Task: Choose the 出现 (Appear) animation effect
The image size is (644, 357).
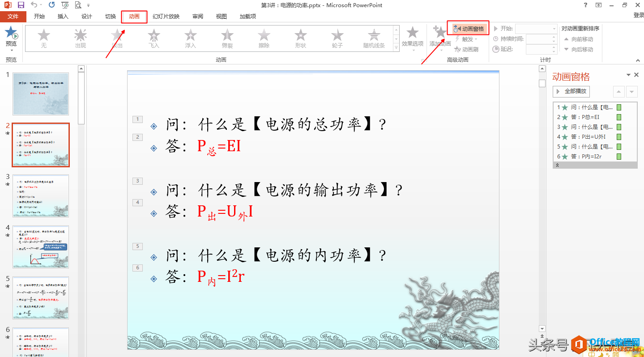Action: [81, 38]
